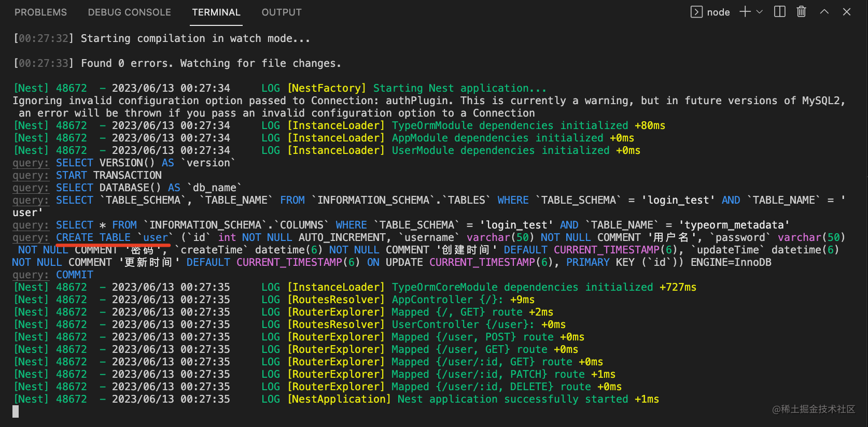The width and height of the screenshot is (868, 427).
Task: Close the terminal panel
Action: [x=847, y=12]
